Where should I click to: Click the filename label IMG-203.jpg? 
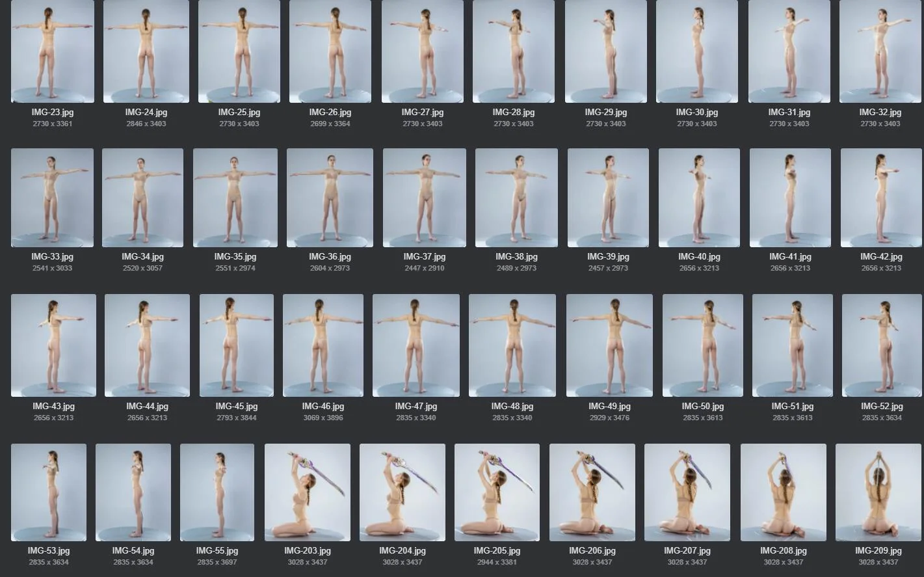(x=308, y=551)
